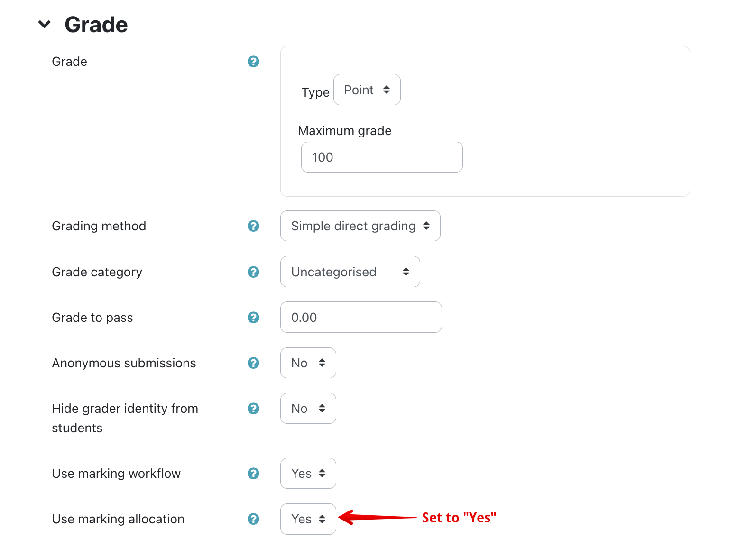Open Hide grader identity dropdown

coord(308,409)
